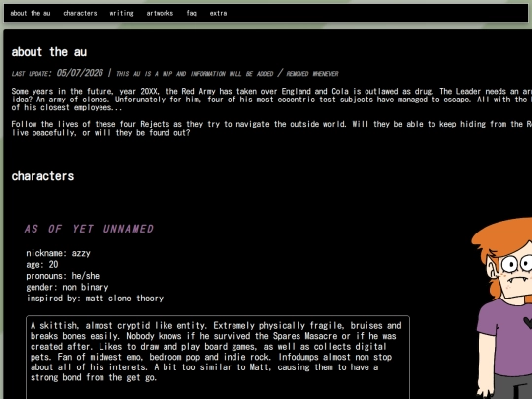Click the 'characters' section heading
532x399 pixels.
tap(42, 176)
